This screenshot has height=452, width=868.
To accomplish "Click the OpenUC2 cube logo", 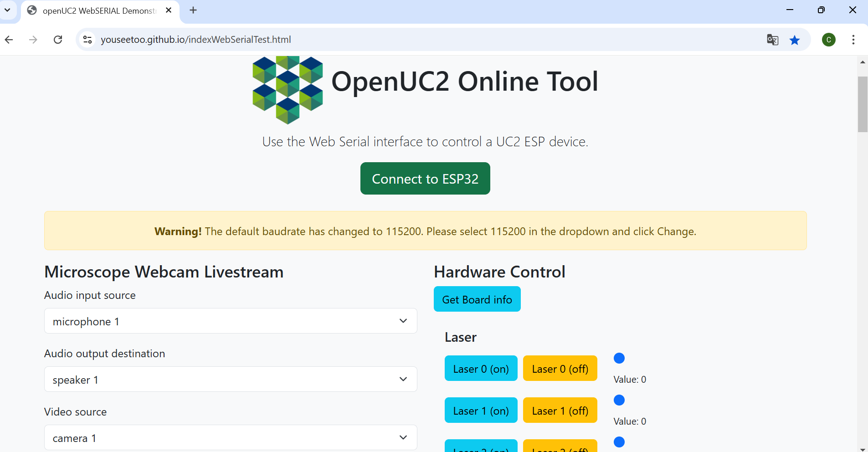I will 288,90.
